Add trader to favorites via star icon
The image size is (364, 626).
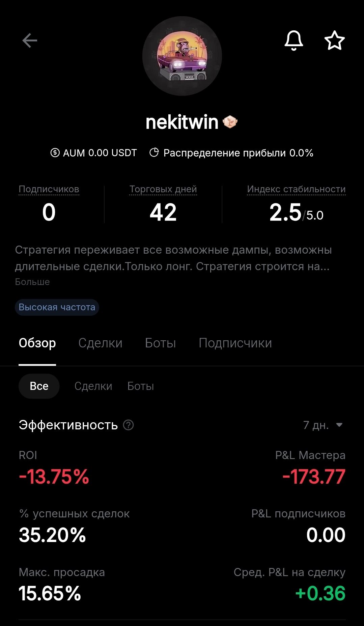[334, 40]
